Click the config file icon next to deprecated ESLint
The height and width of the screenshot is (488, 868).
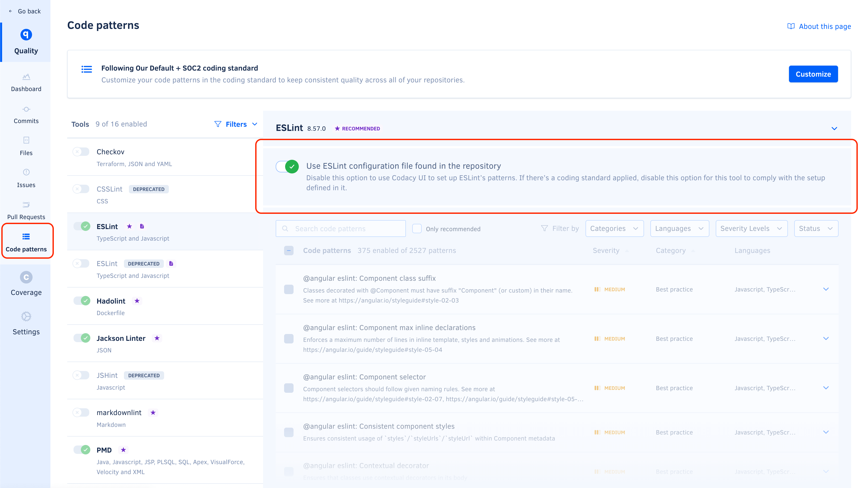click(x=171, y=263)
